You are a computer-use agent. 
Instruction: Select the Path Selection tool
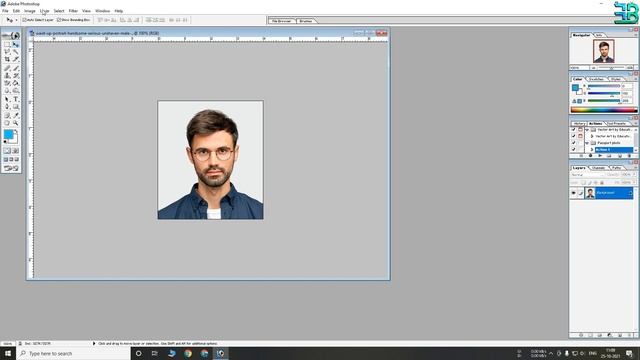coord(7,100)
